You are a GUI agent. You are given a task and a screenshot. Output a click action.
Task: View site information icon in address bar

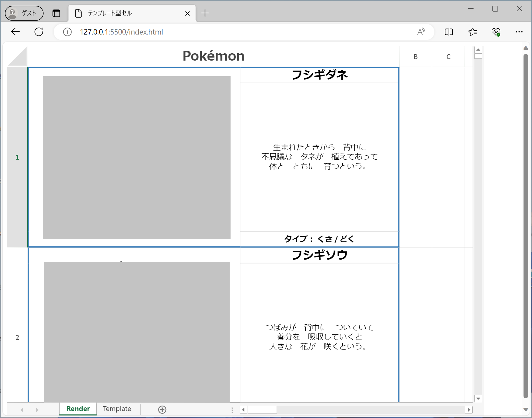pyautogui.click(x=67, y=32)
